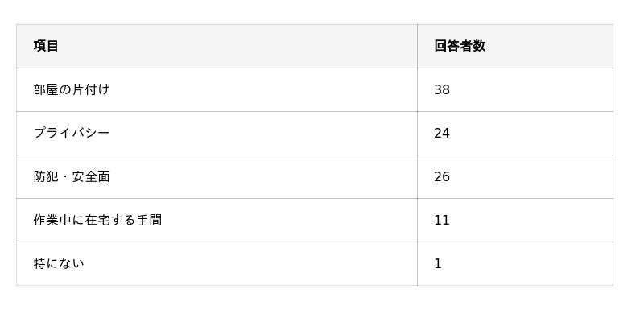Screen dimensions: 644x310
Task: Select the プライバシー cell
Action: click(x=217, y=133)
